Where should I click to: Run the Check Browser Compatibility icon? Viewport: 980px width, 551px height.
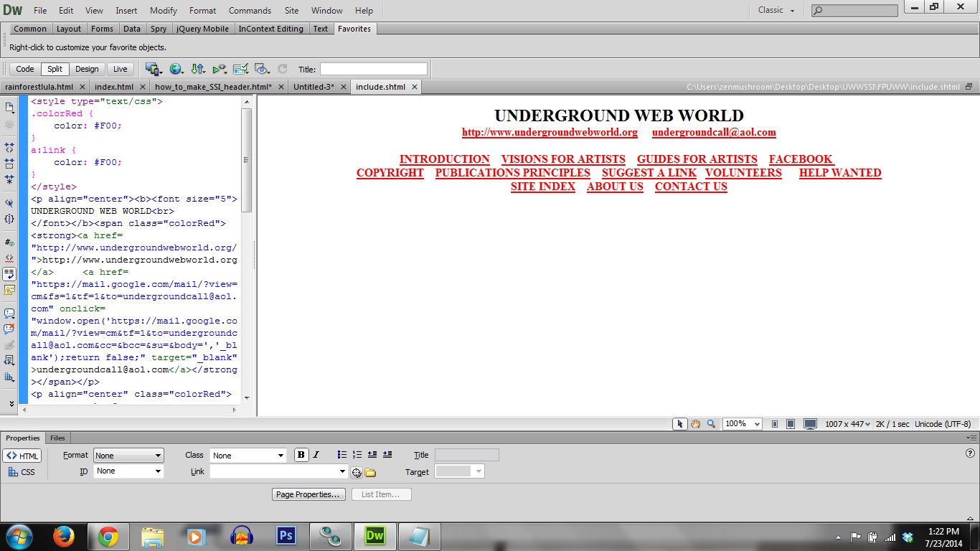pos(241,69)
